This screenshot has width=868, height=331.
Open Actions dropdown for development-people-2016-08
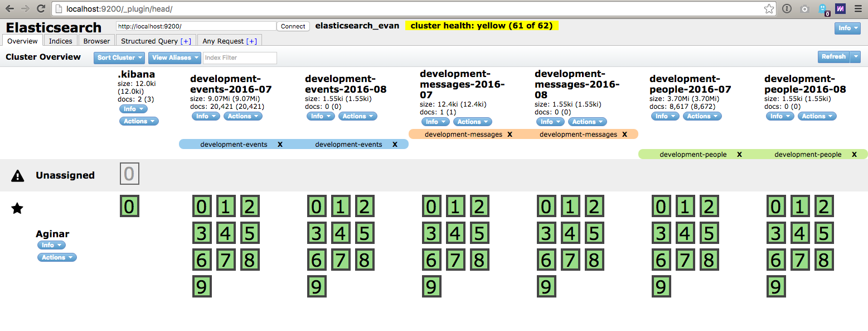(x=817, y=116)
